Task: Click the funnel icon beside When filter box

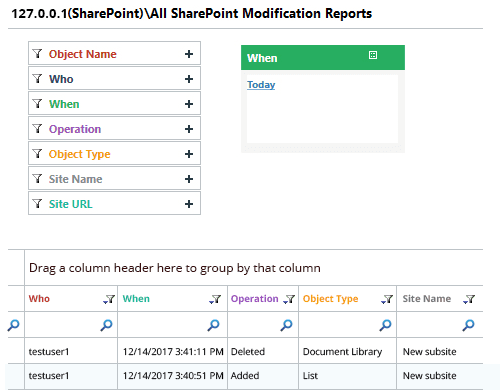Action: pyautogui.click(x=37, y=103)
